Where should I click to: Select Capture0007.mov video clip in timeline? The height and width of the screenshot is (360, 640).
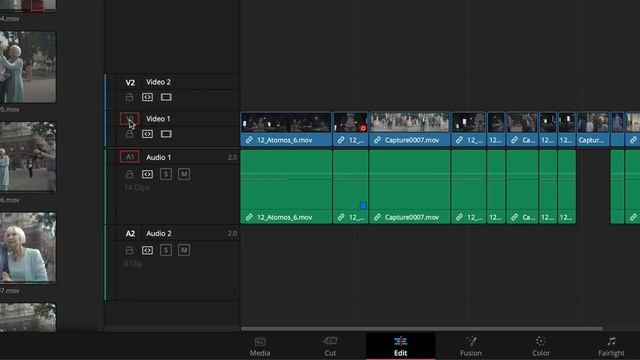pyautogui.click(x=409, y=129)
